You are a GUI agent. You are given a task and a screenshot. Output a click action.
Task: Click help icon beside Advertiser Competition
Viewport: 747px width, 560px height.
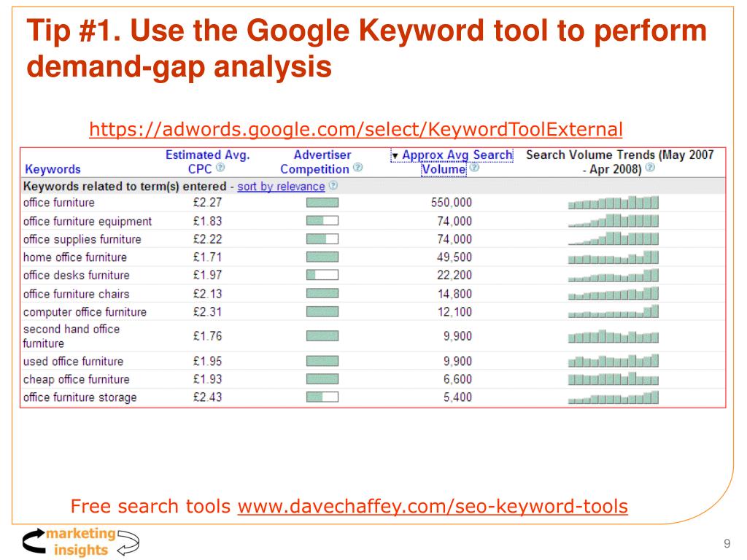357,168
